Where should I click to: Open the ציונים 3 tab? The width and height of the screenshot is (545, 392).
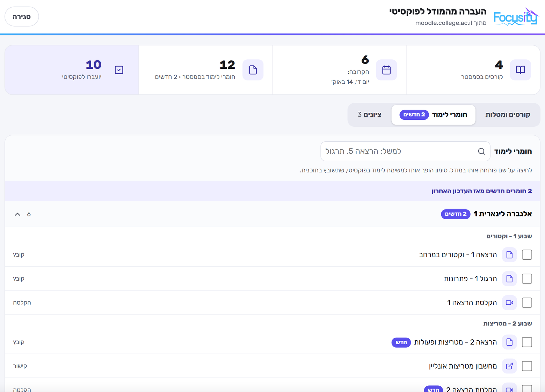tap(369, 114)
